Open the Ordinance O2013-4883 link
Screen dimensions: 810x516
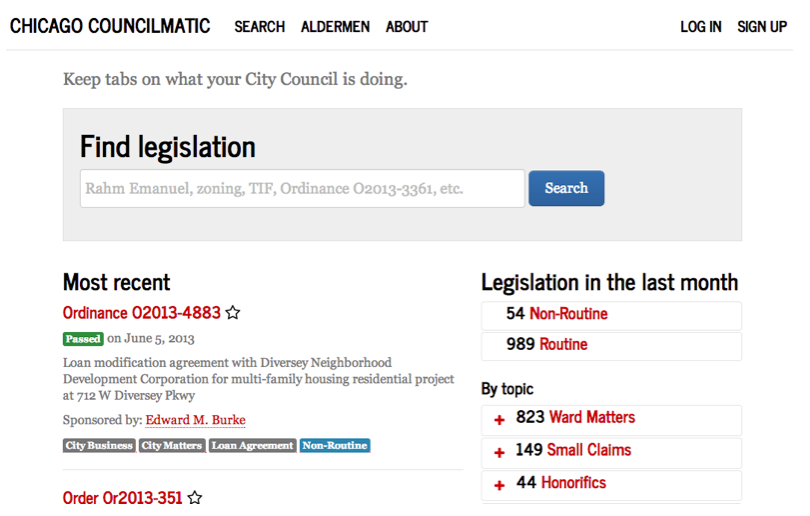click(141, 313)
